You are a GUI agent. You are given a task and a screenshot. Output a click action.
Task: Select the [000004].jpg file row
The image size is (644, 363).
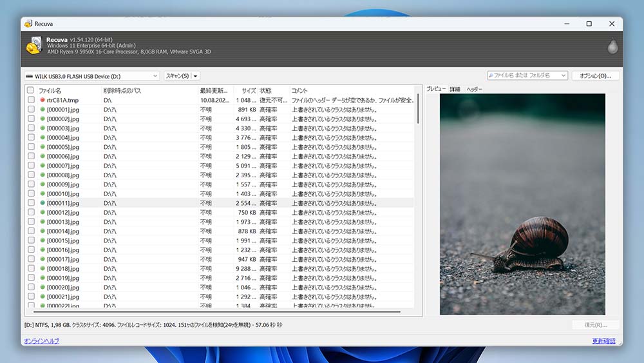click(x=220, y=137)
